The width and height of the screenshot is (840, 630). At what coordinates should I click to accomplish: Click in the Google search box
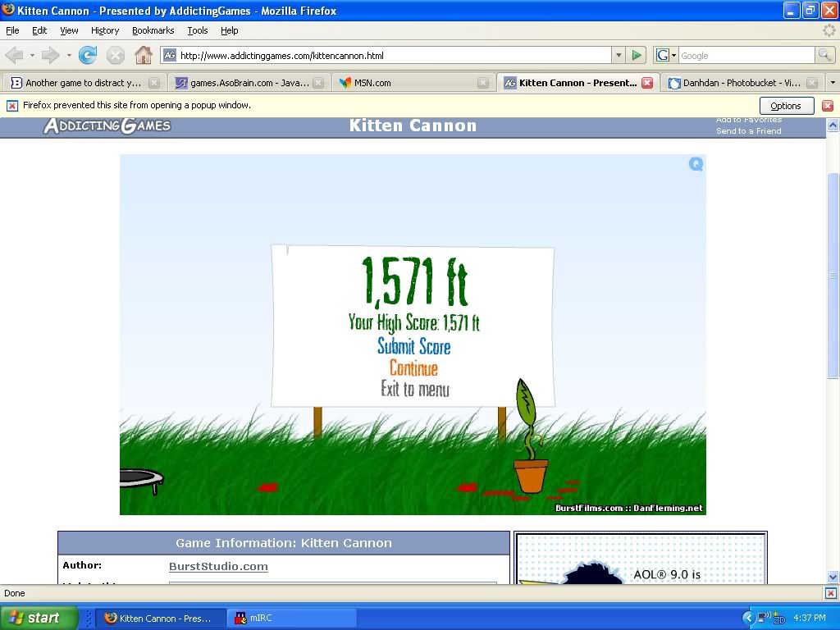(x=746, y=55)
